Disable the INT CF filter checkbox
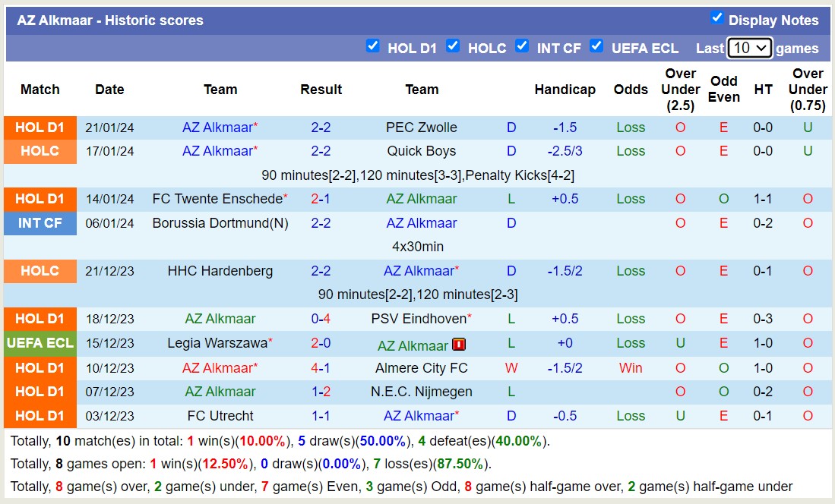This screenshot has height=504, width=835. click(522, 46)
